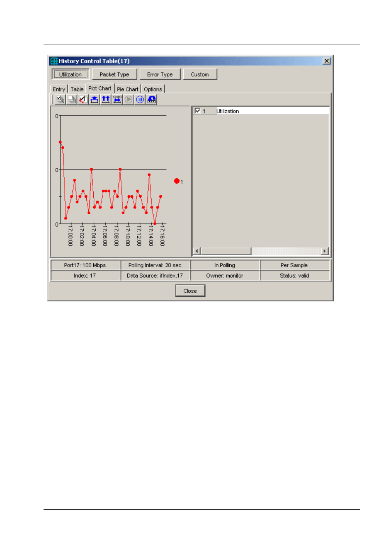The height and width of the screenshot is (555, 392).
Task: Click the 17:16:00 time axis label
Action: pos(162,236)
